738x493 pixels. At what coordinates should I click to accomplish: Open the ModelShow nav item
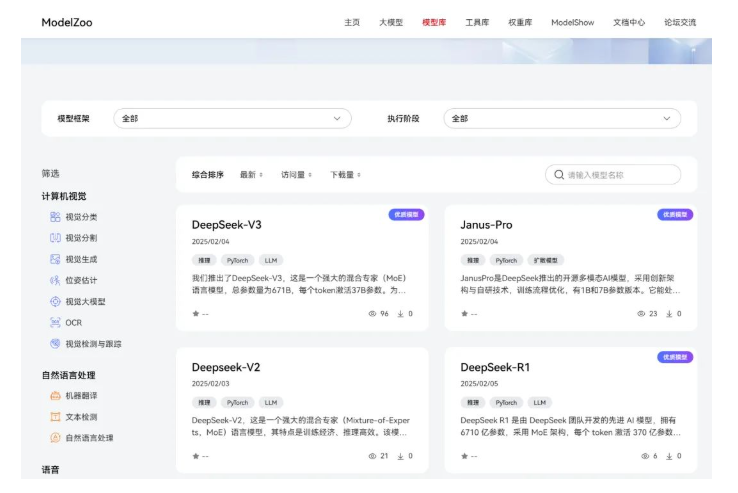(573, 22)
